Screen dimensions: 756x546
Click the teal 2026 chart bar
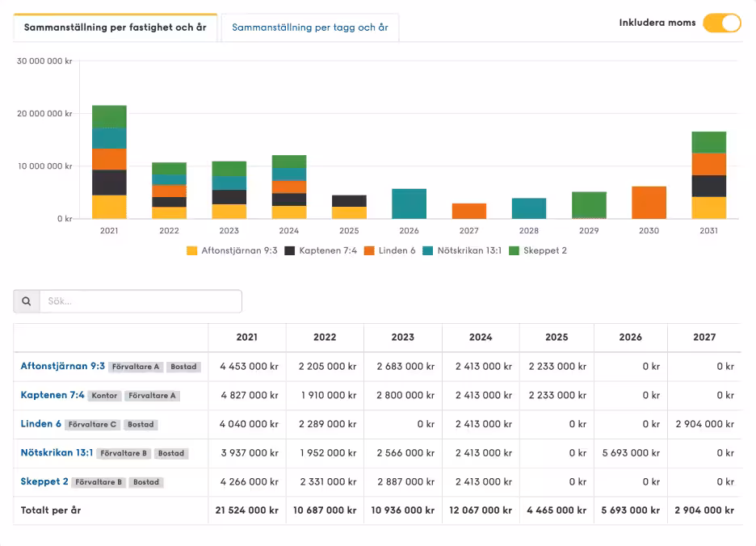tap(409, 204)
